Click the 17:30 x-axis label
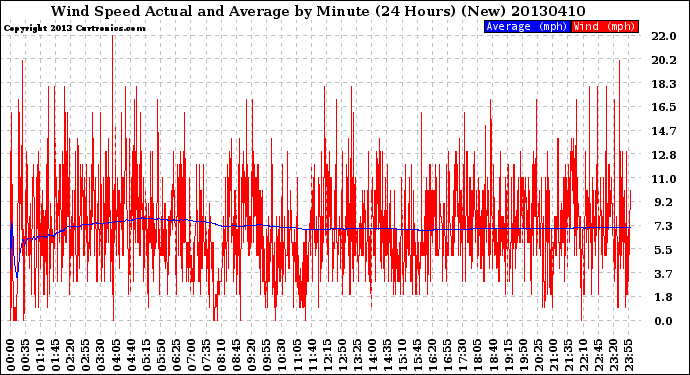Viewport: 690px width, 375px height. [462, 355]
